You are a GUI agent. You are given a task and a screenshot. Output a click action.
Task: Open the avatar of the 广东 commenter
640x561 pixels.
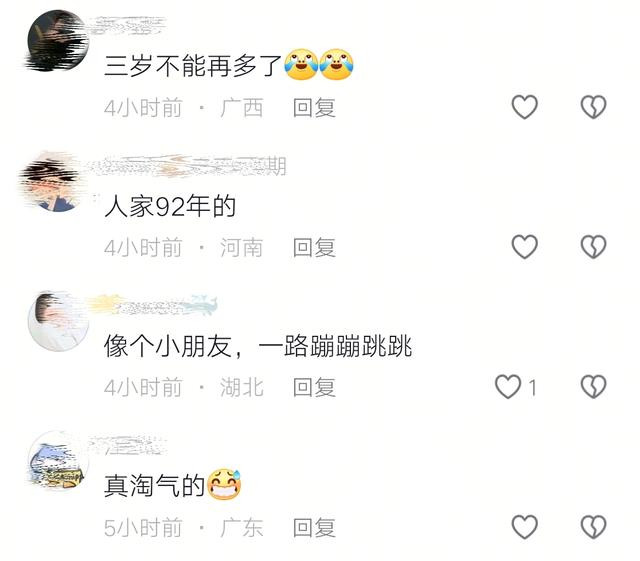pos(58,461)
